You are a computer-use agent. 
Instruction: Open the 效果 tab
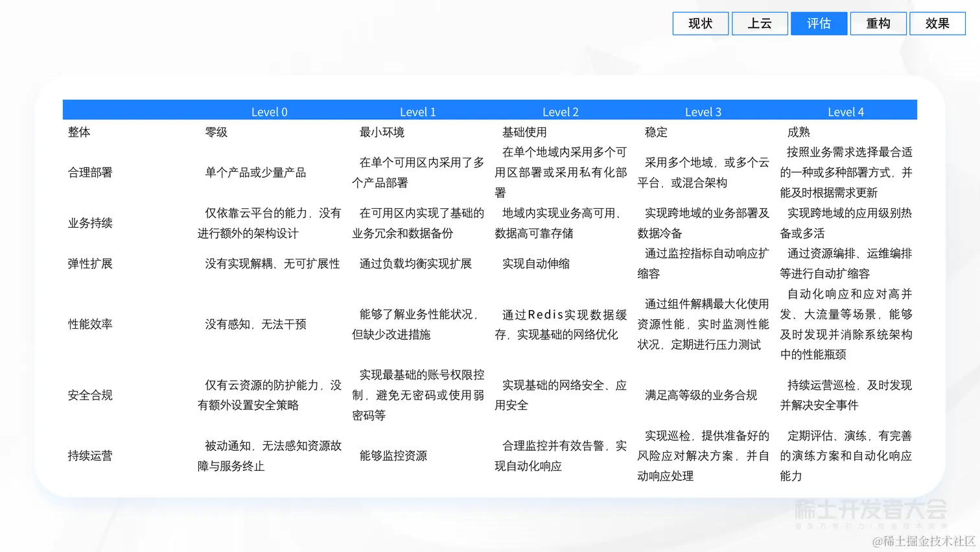coord(937,23)
